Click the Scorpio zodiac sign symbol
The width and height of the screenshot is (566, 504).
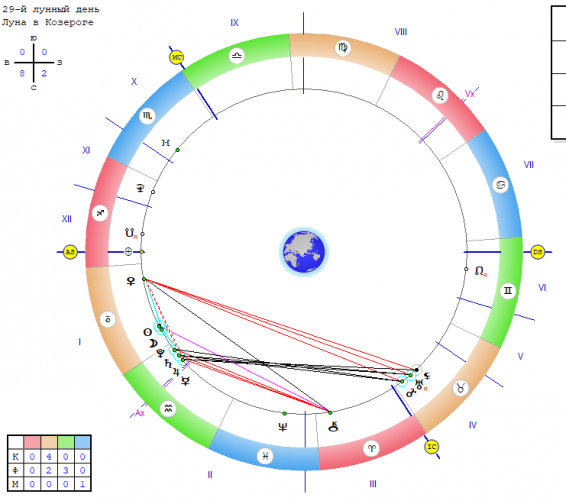pyautogui.click(x=147, y=116)
